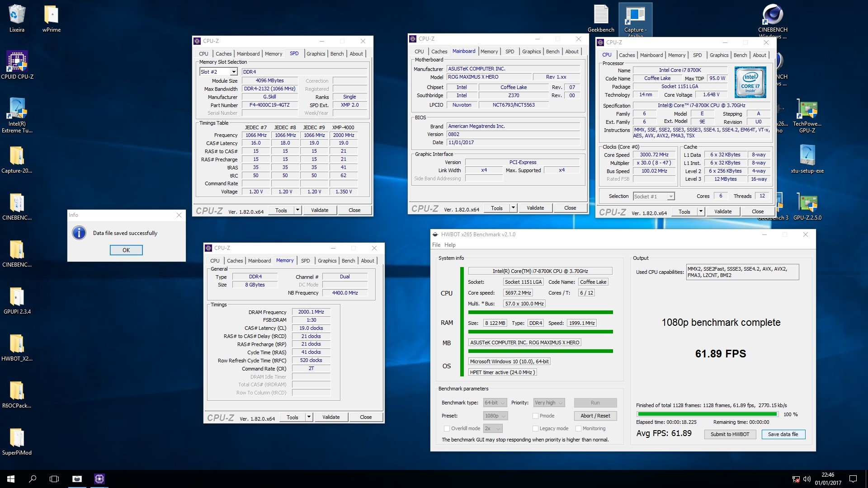Viewport: 868px width, 488px height.
Task: Click the Tools button in CPU window
Action: (684, 211)
